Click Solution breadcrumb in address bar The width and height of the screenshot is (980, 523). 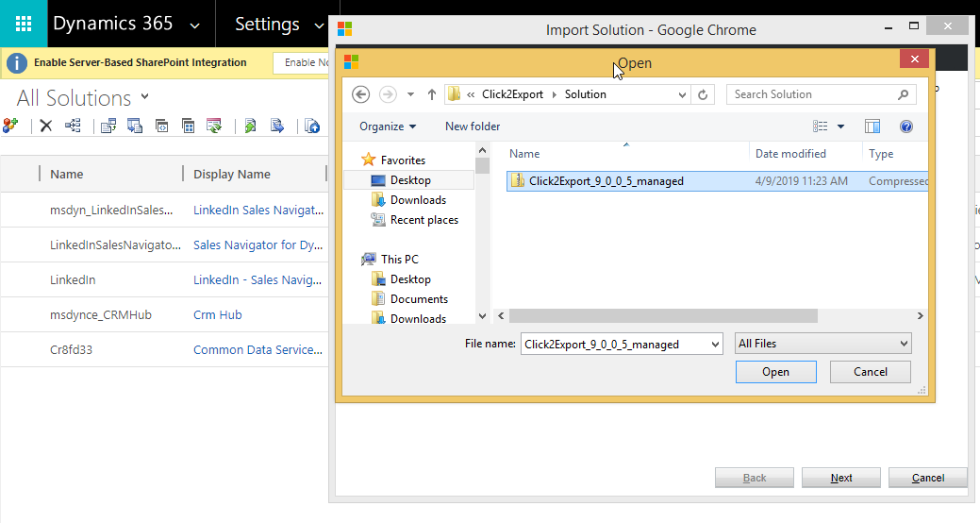coord(586,94)
